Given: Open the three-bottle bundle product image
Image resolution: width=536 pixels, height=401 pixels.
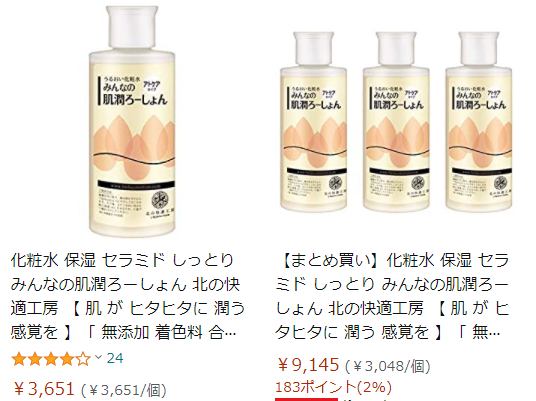Looking at the screenshot, I should tap(396, 121).
